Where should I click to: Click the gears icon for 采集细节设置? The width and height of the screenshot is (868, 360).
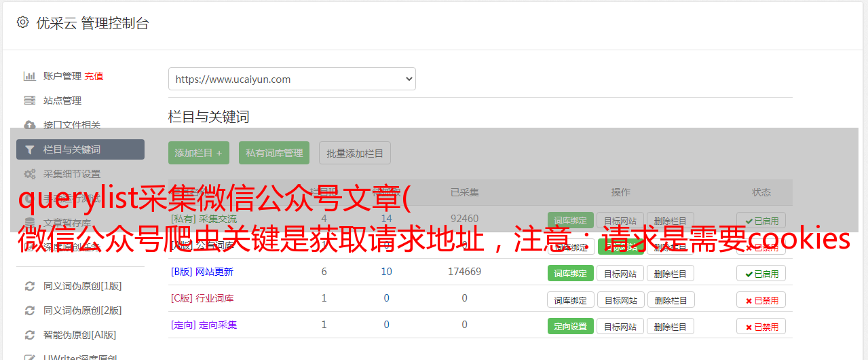point(30,174)
